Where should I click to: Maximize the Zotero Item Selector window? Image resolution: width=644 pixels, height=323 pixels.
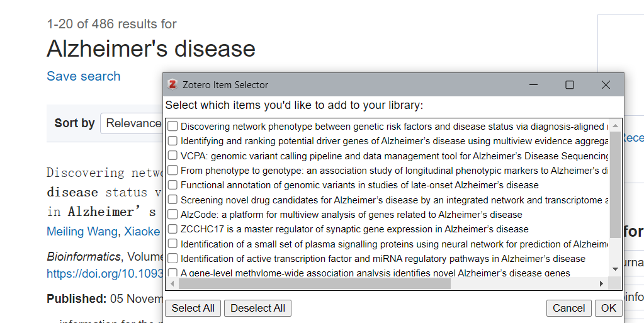tap(570, 84)
